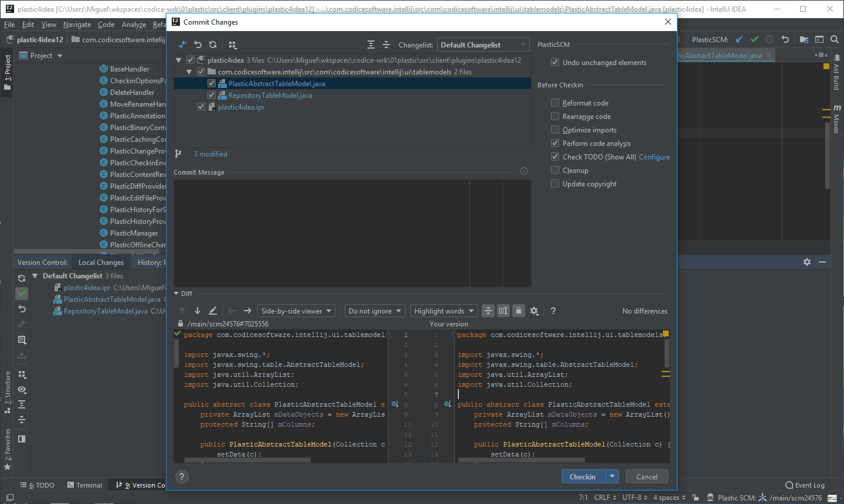
Task: Click the Group By icon in commit toolbar
Action: coord(233,45)
